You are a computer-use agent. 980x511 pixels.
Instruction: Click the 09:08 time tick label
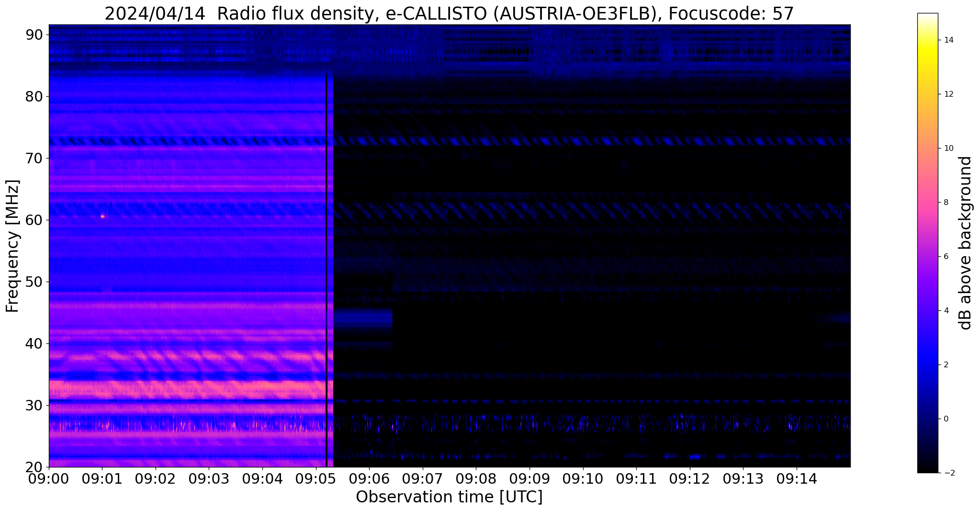pos(476,478)
